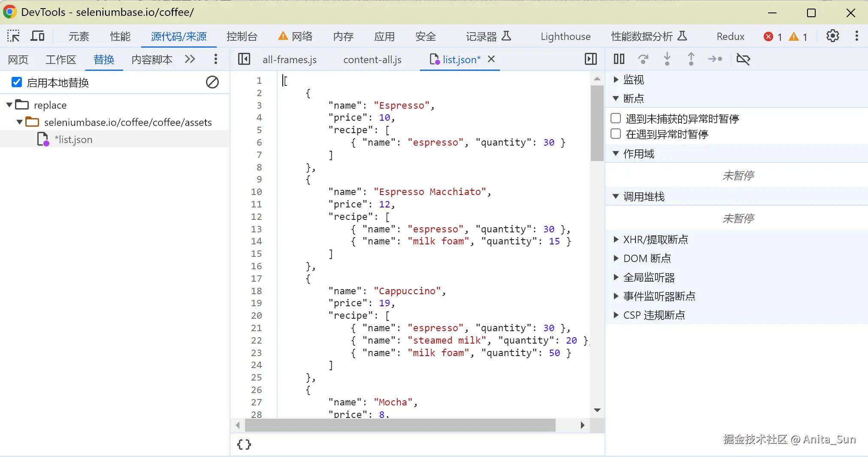This screenshot has height=457, width=868.
Task: Step out of the current function
Action: point(691,59)
